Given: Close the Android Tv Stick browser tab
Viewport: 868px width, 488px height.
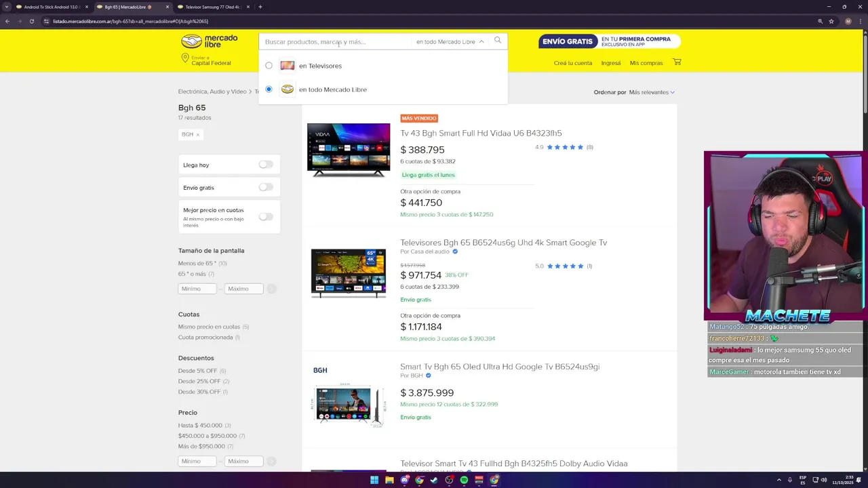Looking at the screenshot, I should click(86, 7).
